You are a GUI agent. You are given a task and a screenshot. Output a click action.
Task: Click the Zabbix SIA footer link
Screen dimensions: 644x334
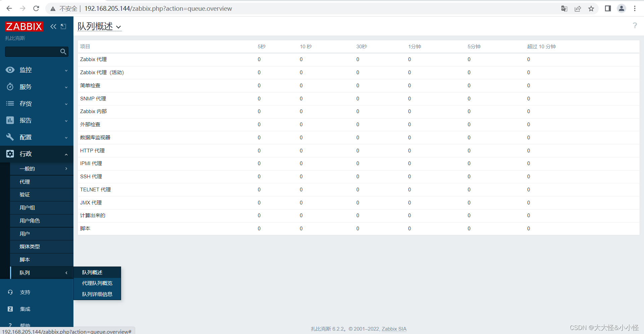394,329
